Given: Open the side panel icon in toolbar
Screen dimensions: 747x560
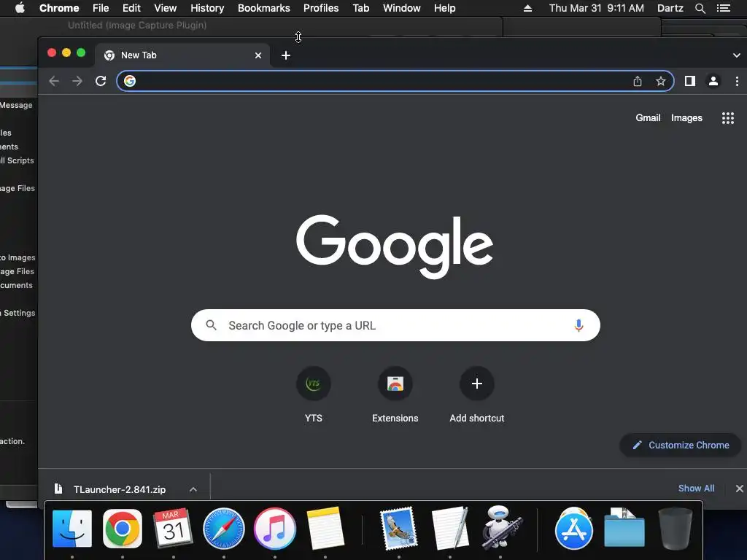Looking at the screenshot, I should pos(690,81).
